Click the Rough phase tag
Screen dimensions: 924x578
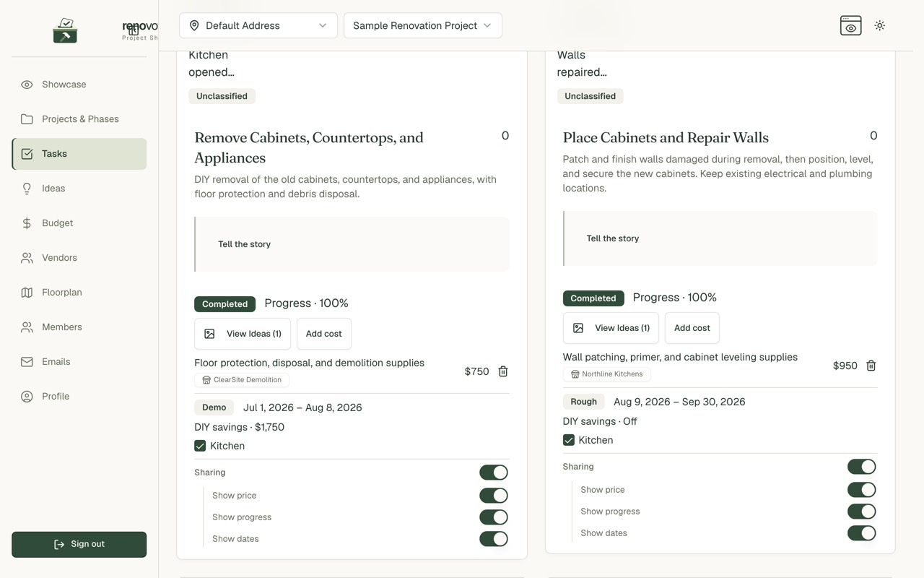click(x=584, y=402)
